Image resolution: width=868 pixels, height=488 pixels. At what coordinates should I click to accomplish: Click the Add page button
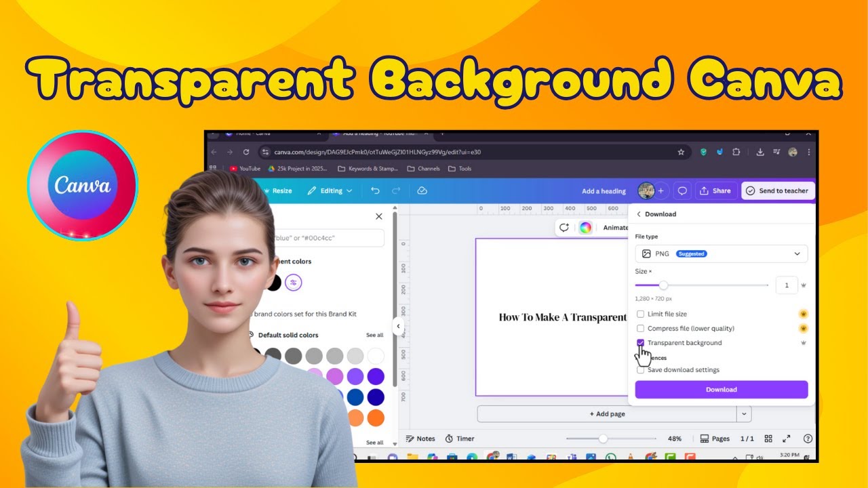tap(607, 413)
